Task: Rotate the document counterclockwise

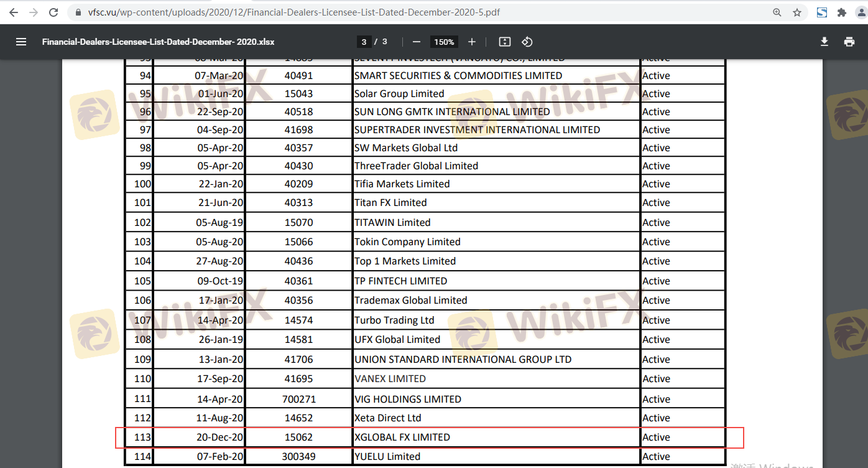Action: [x=527, y=42]
